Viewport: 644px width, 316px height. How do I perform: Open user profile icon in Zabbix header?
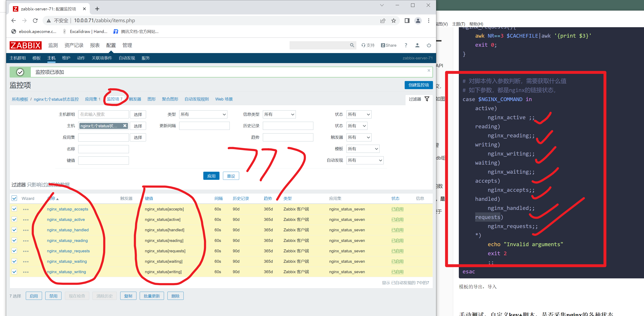point(417,45)
